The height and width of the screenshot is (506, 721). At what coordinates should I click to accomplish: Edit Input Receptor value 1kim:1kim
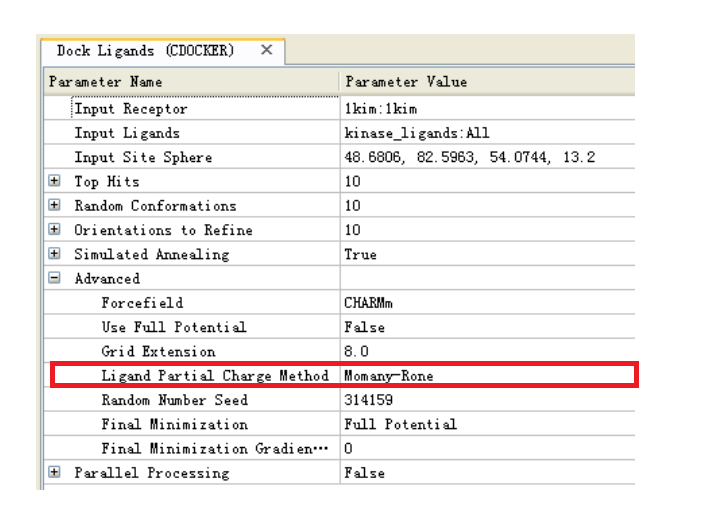[381, 109]
